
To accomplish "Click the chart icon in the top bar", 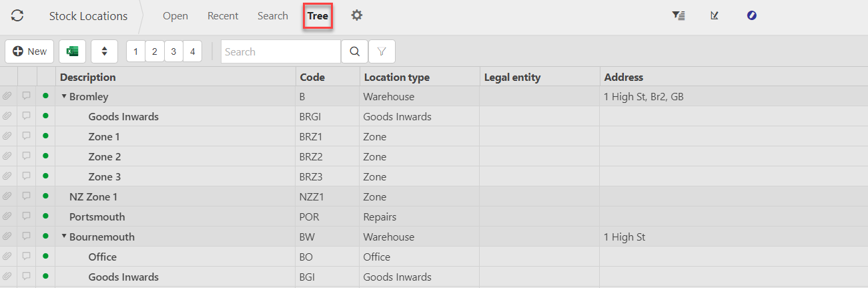I will pyautogui.click(x=715, y=15).
